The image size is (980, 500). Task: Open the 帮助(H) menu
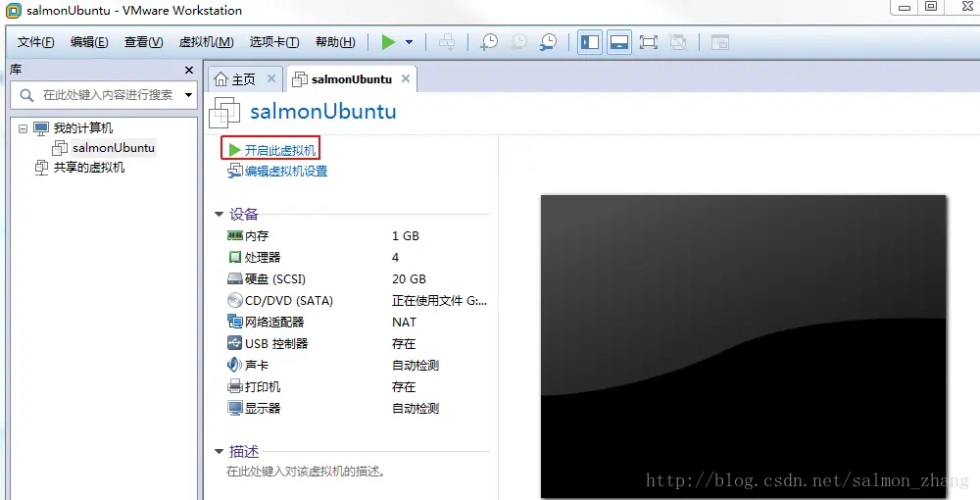(335, 42)
